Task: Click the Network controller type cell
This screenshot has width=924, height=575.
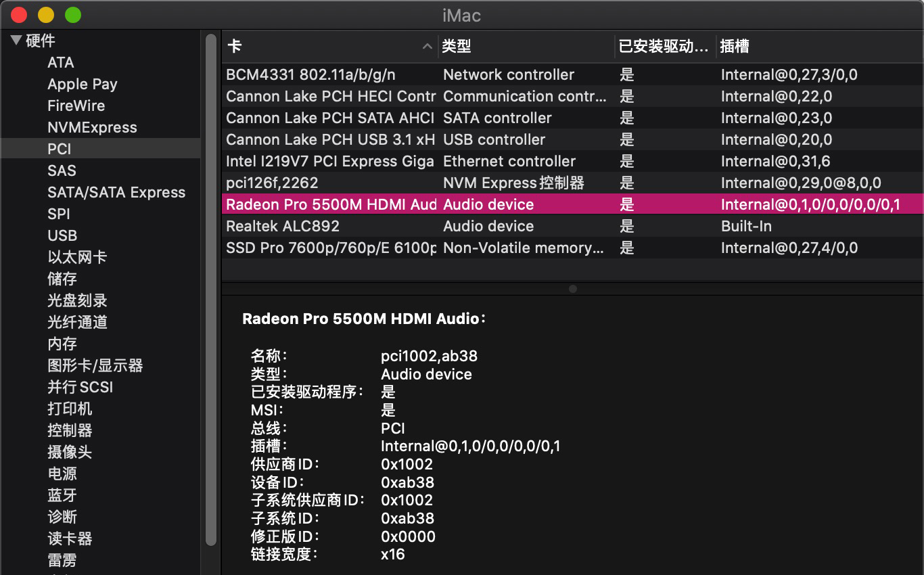Action: [509, 74]
